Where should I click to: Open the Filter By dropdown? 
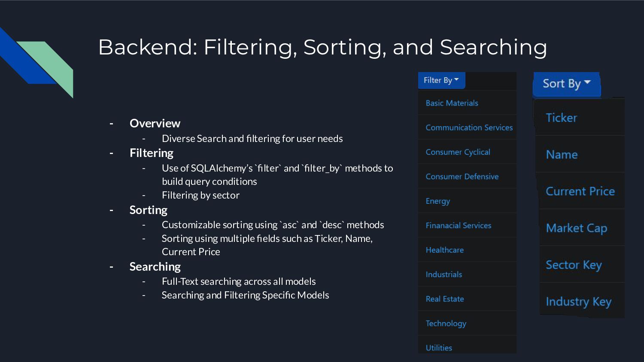tap(441, 80)
